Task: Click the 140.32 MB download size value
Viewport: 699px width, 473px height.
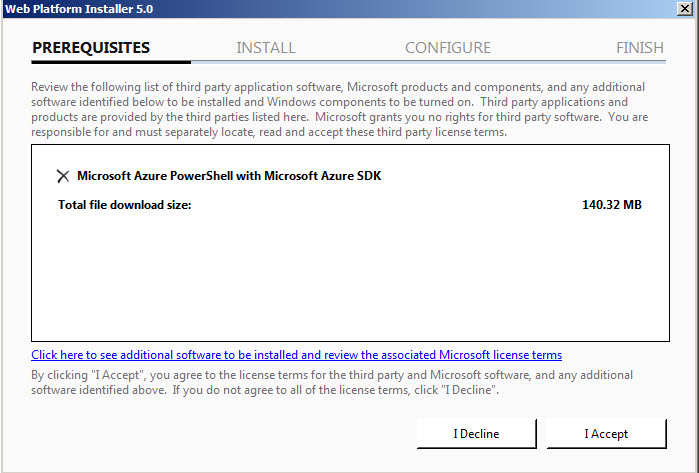Action: [x=611, y=205]
